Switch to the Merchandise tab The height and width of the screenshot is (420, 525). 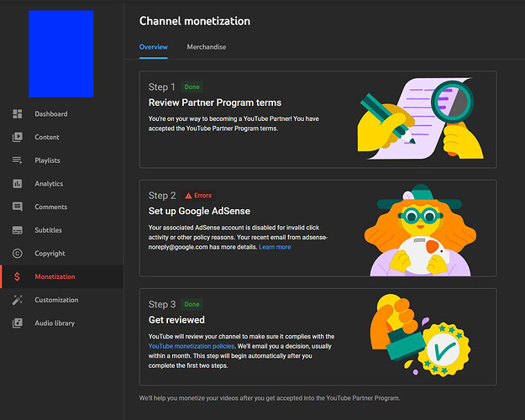(x=207, y=47)
